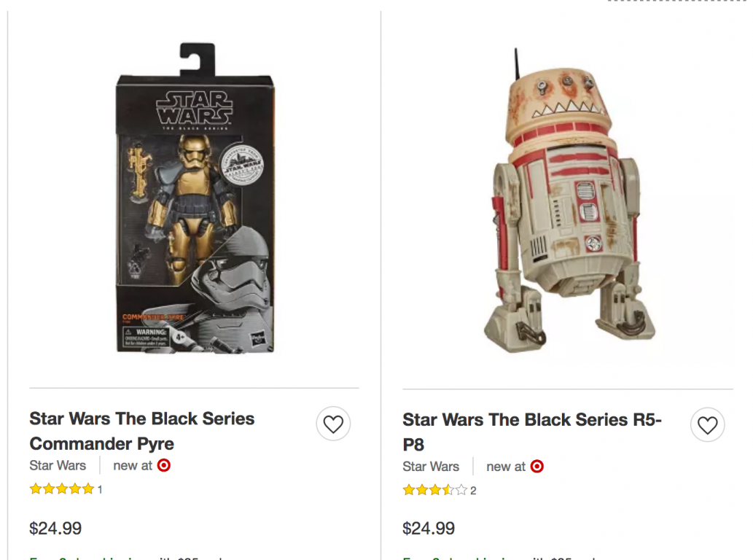Open Star Wars The Black Series Commander Pyre title

142,431
